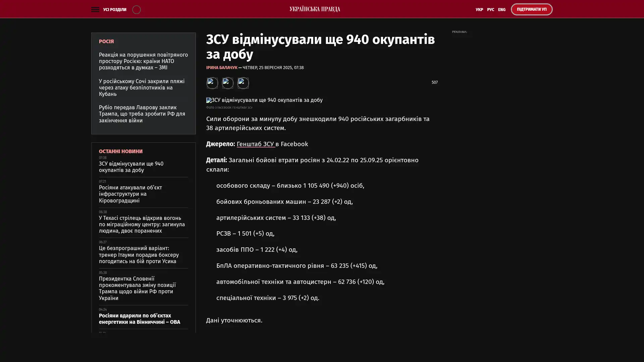
Task: Open news about strikes in Вінниччина
Action: tap(139, 318)
